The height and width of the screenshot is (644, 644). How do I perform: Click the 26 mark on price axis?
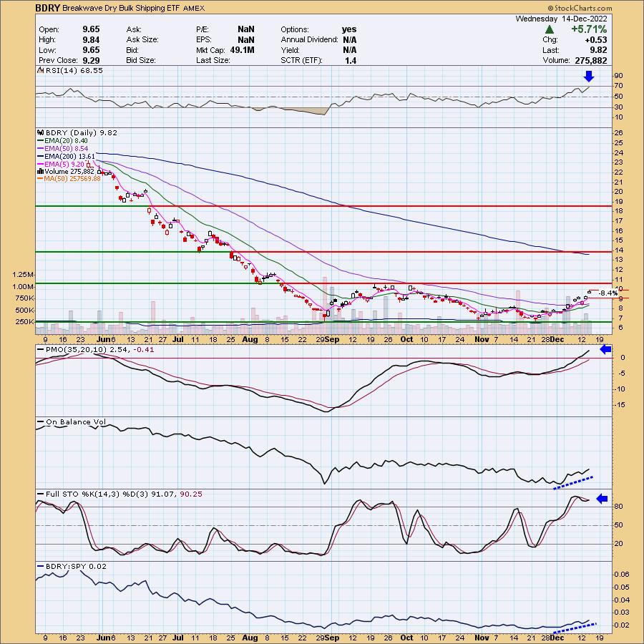[x=618, y=132]
